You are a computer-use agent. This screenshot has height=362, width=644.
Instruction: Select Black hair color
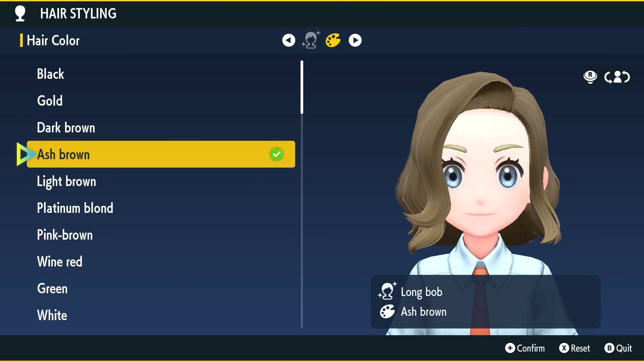(50, 74)
